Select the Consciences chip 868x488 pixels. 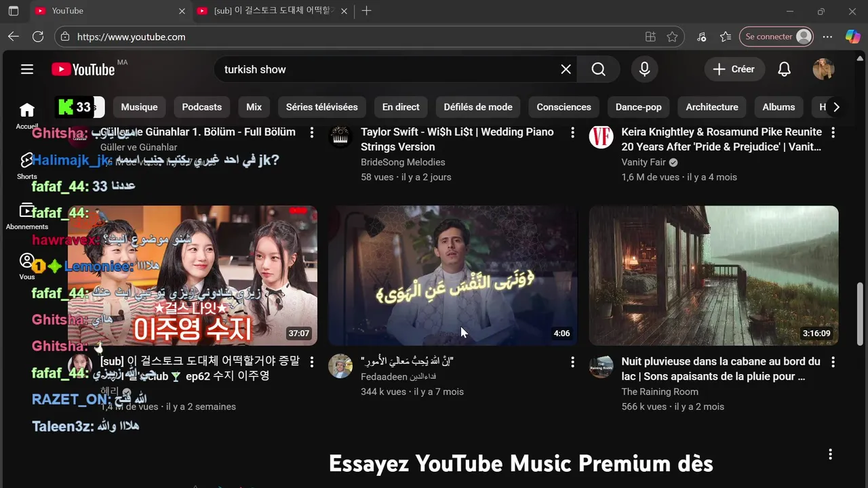(x=564, y=107)
